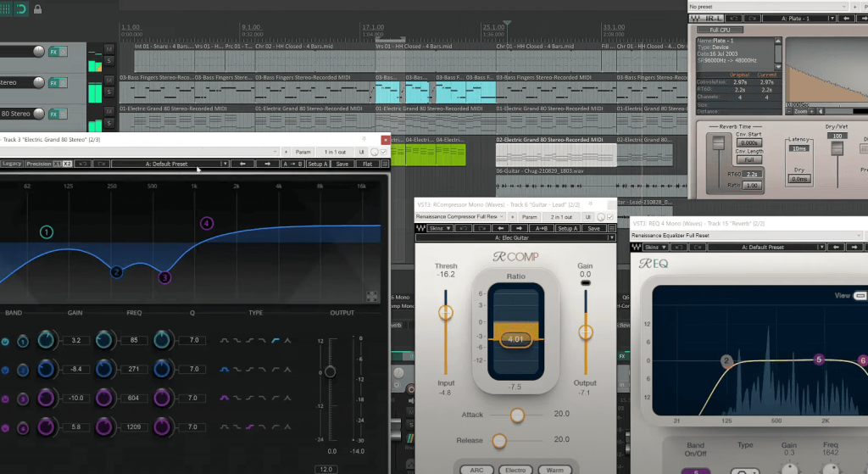This screenshot has height=474, width=868.
Task: Click UI in the Electric Grand EQ window
Action: click(361, 152)
